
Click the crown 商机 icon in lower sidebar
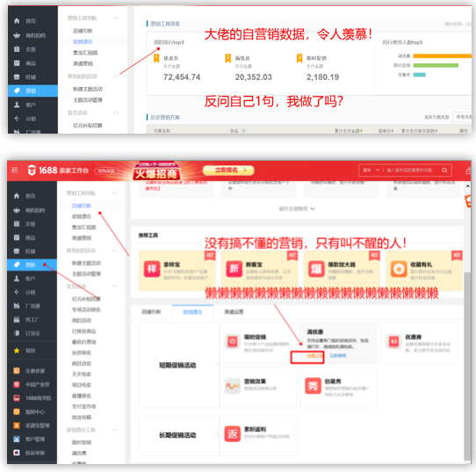(17, 210)
